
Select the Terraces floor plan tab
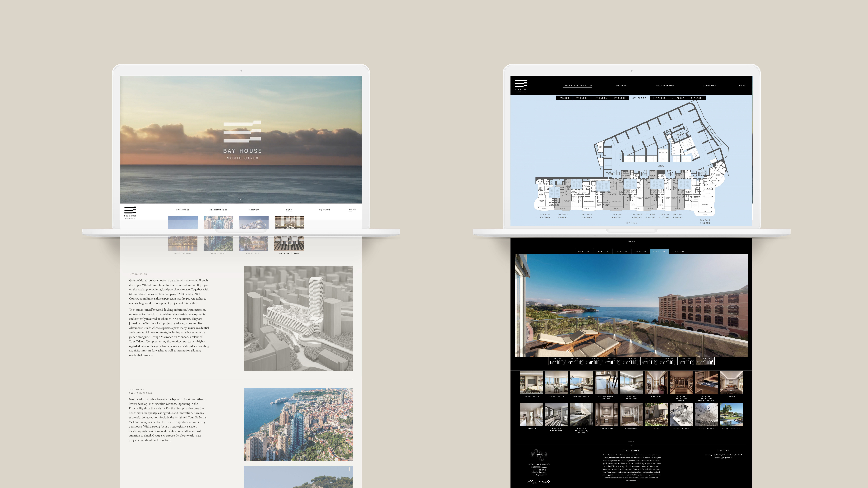(x=697, y=98)
